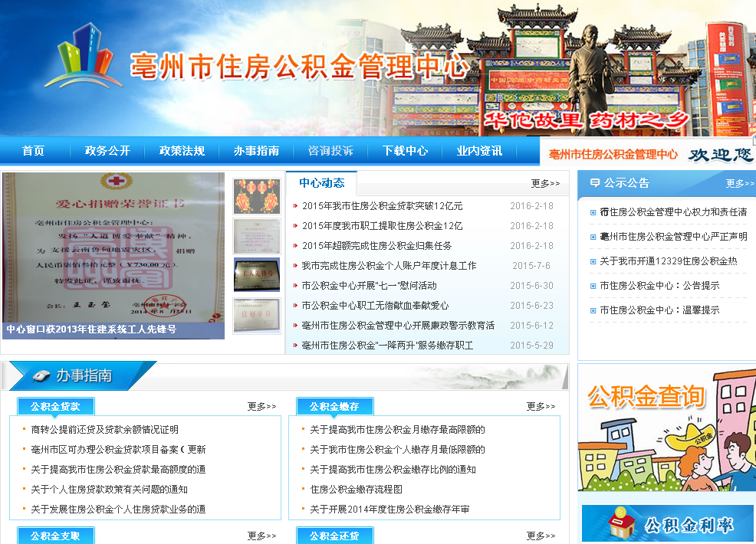Open the 公积金缴存 tab
The width and height of the screenshot is (756, 544).
(334, 406)
